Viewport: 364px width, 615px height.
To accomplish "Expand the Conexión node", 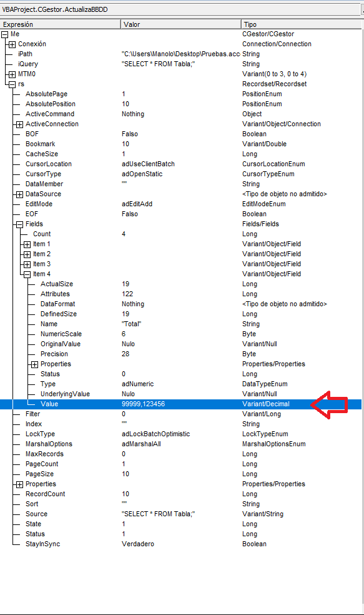I will (x=12, y=44).
